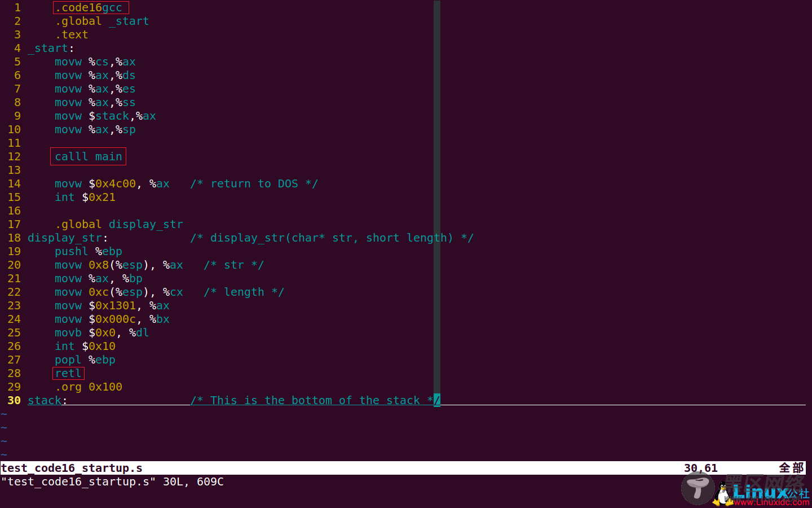Image resolution: width=812 pixels, height=508 pixels.
Task: Click the /* length */ comment
Action: tap(244, 292)
